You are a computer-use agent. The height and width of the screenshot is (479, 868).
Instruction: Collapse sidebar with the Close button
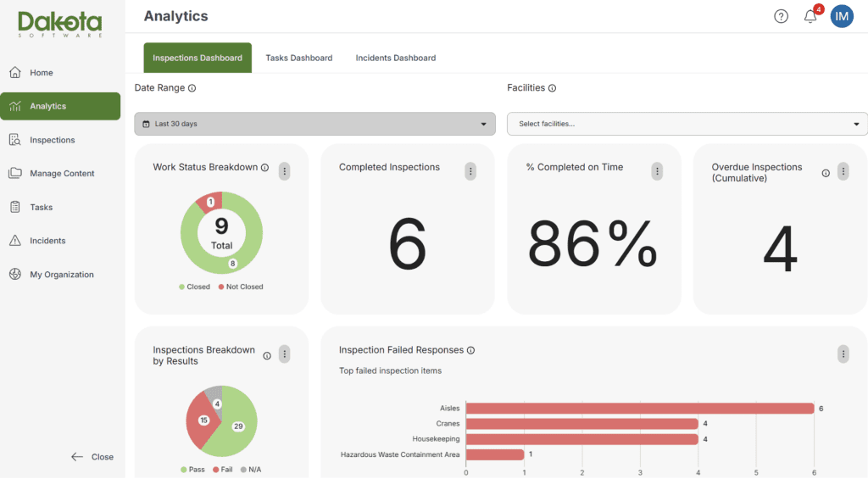click(92, 457)
